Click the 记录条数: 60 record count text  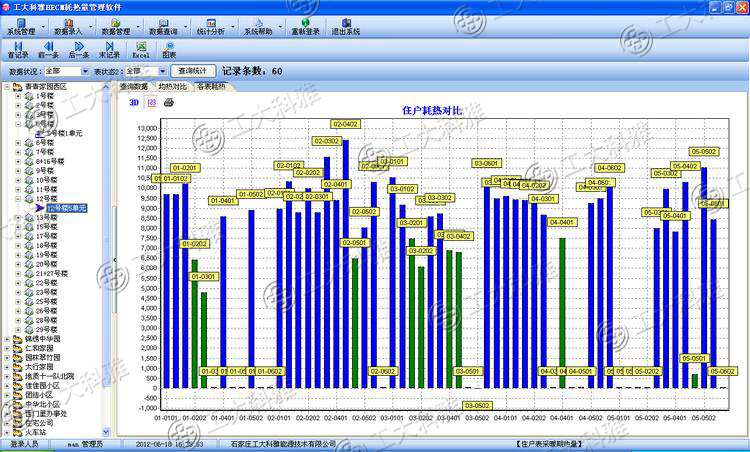tap(252, 71)
